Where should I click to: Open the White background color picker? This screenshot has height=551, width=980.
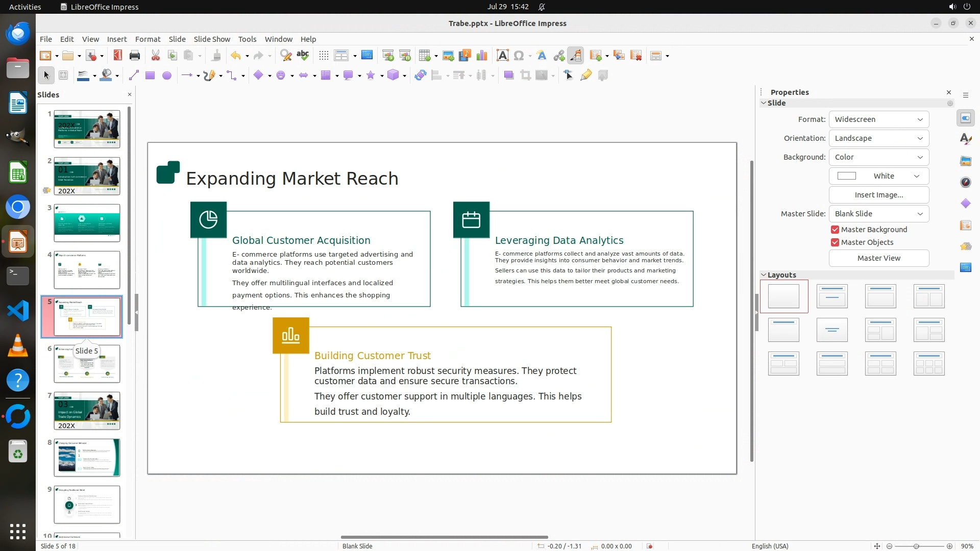(878, 176)
